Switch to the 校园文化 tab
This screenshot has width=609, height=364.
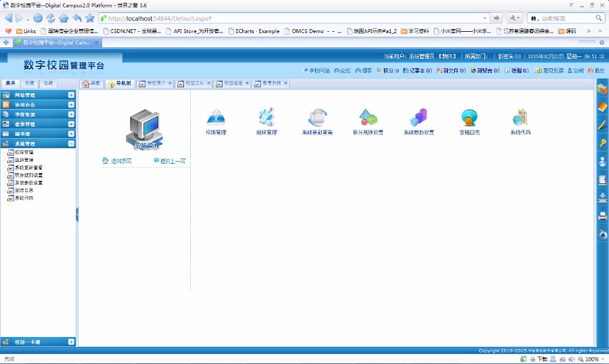[195, 83]
